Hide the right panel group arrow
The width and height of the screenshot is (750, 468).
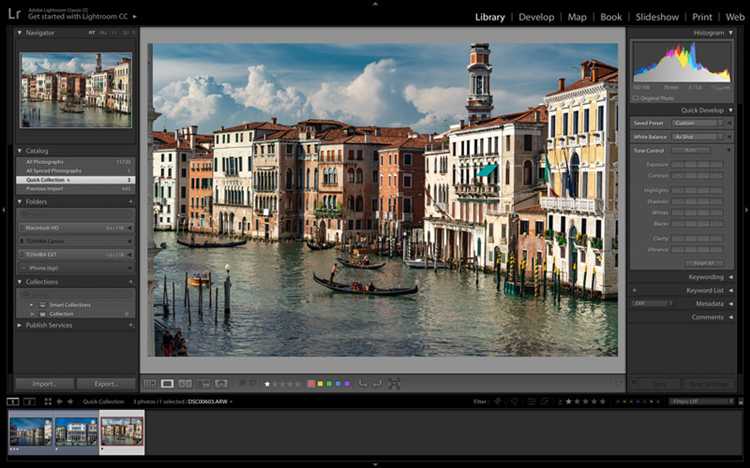tap(747, 210)
